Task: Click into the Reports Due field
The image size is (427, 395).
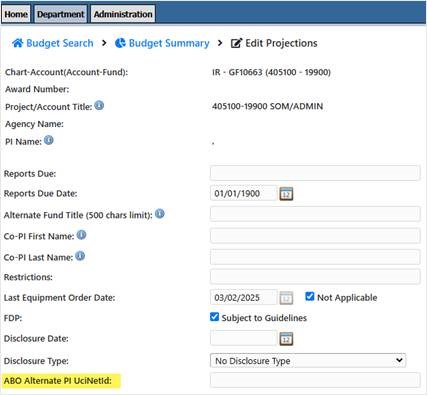Action: click(x=315, y=173)
